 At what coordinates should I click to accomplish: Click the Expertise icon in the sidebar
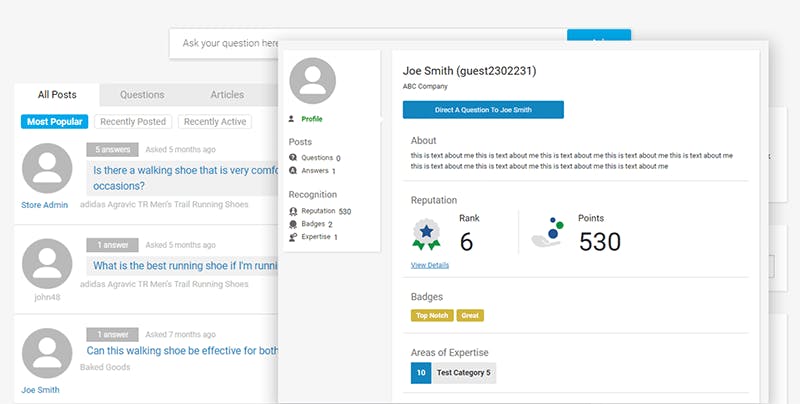pos(292,237)
